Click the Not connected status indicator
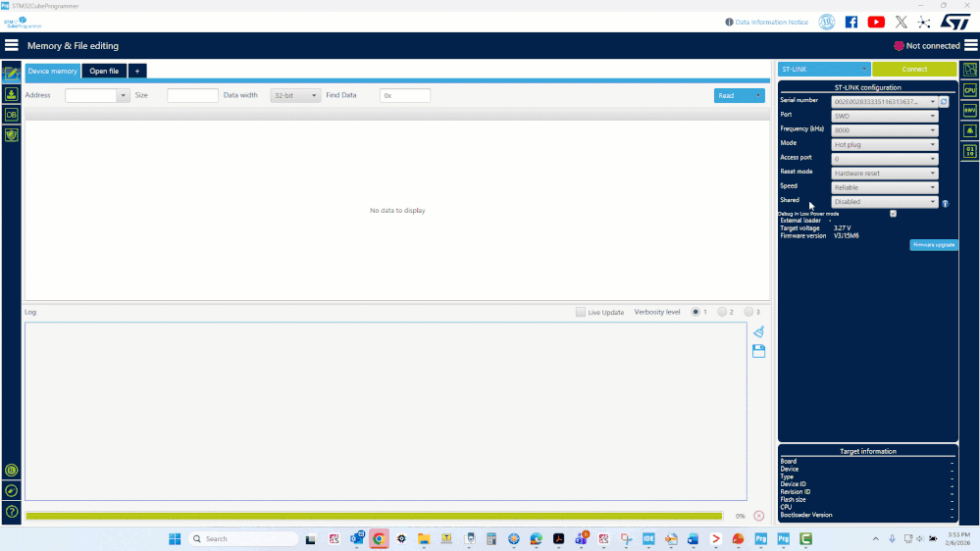This screenshot has height=551, width=980. (927, 46)
